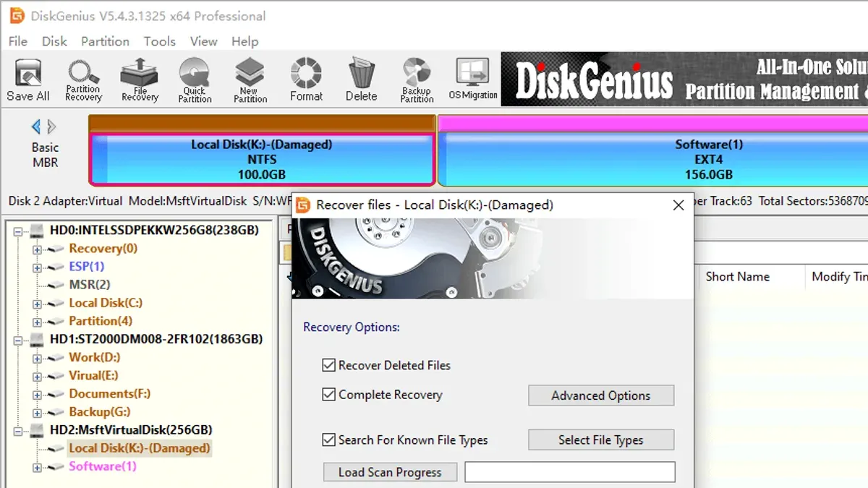Open the File menu
Viewport: 868px width, 488px height.
17,41
